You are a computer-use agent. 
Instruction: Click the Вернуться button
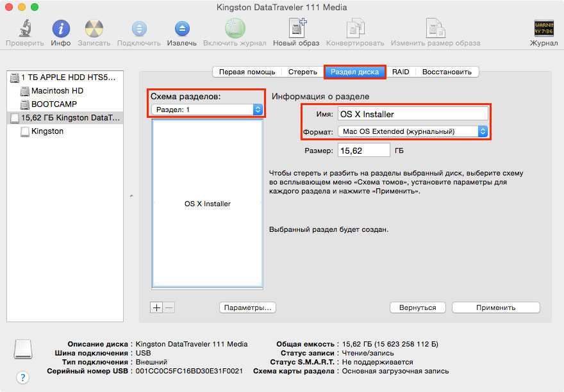418,308
